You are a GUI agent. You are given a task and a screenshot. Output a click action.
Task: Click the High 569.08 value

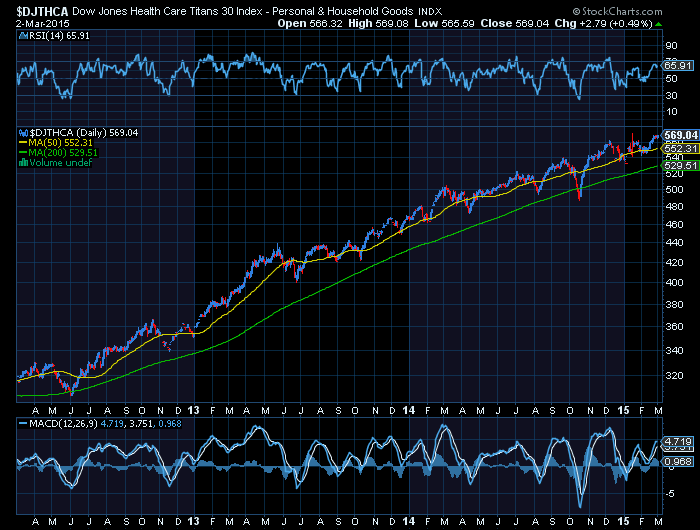coord(378,23)
